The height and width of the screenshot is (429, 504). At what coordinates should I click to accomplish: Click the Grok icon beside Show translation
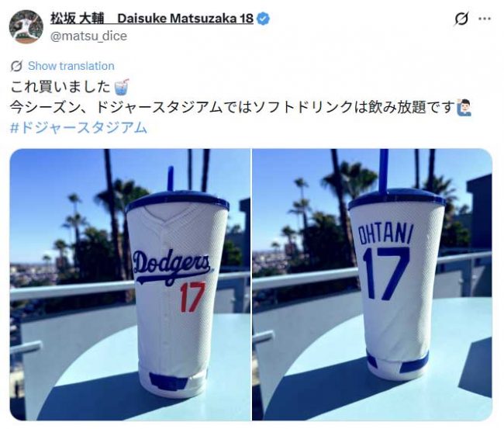16,66
